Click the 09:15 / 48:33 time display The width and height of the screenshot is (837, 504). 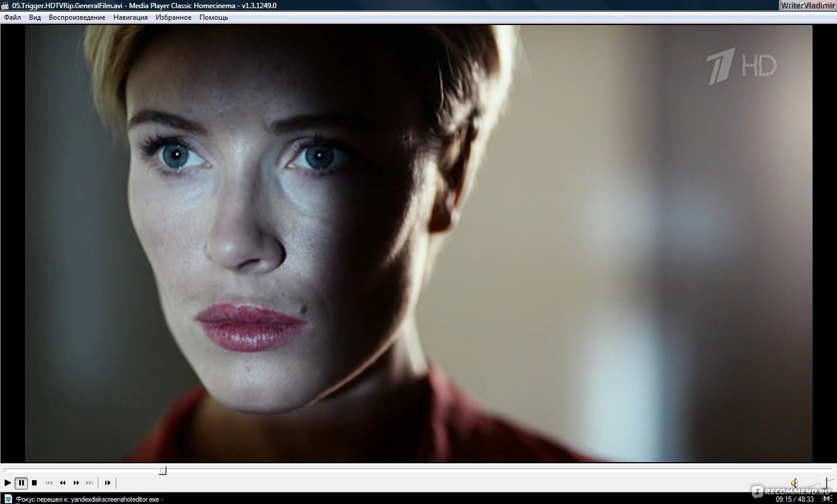pyautogui.click(x=795, y=499)
